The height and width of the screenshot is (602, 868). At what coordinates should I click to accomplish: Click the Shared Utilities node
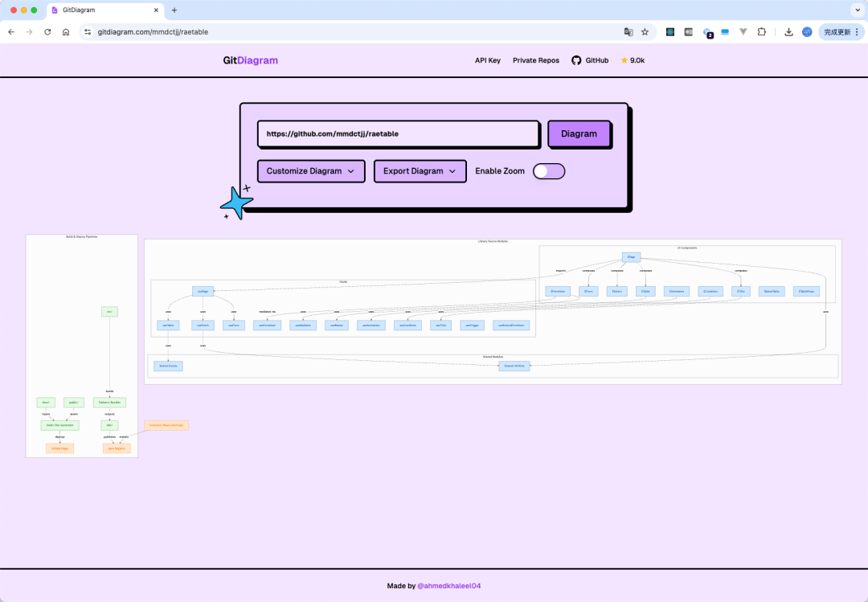(x=514, y=366)
